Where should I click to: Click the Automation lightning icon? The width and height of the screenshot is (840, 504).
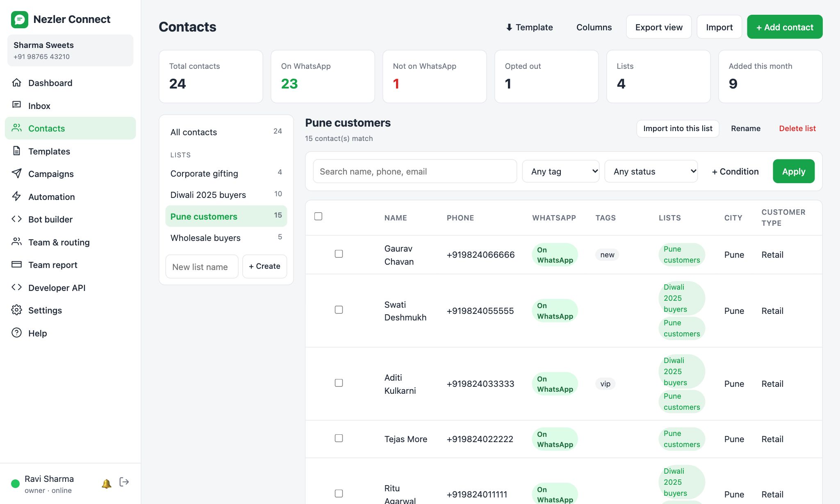pyautogui.click(x=16, y=196)
